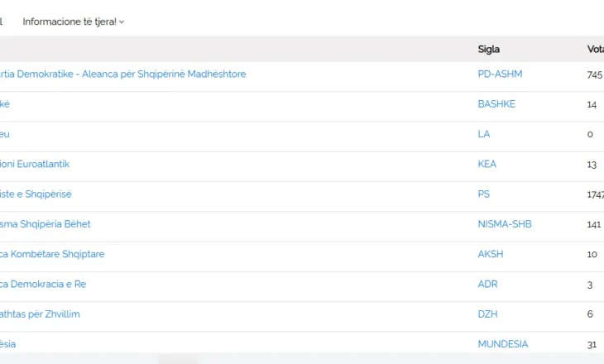Click the KEA sigla link

[x=487, y=164]
